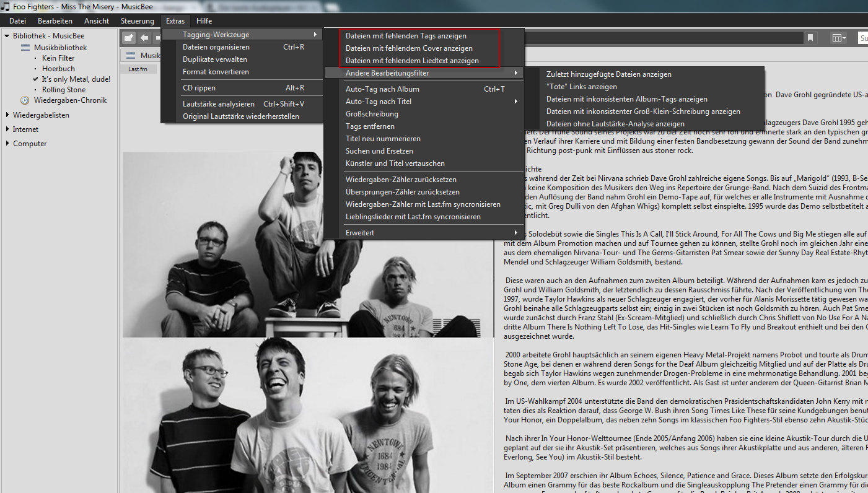The image size is (868, 493).
Task: Select Dateien mit inkonsistenter Groß-Klein-Schreibung anzeigen
Action: pyautogui.click(x=644, y=111)
